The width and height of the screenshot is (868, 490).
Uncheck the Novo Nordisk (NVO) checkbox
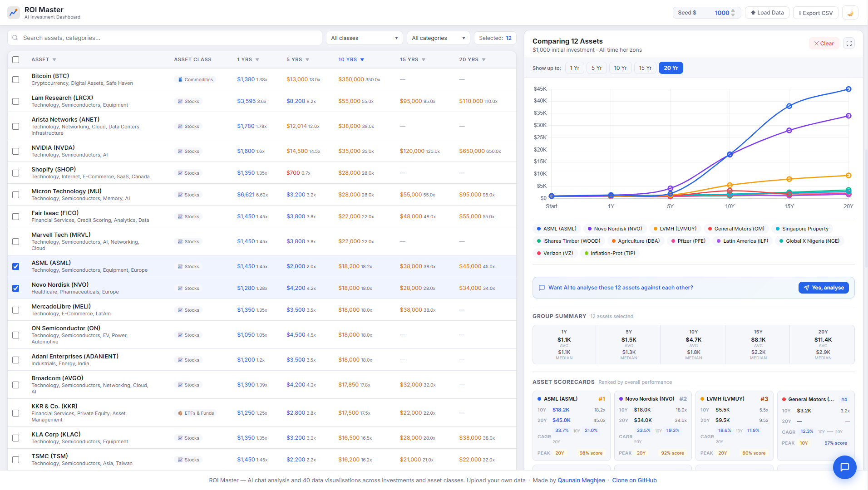pos(16,289)
